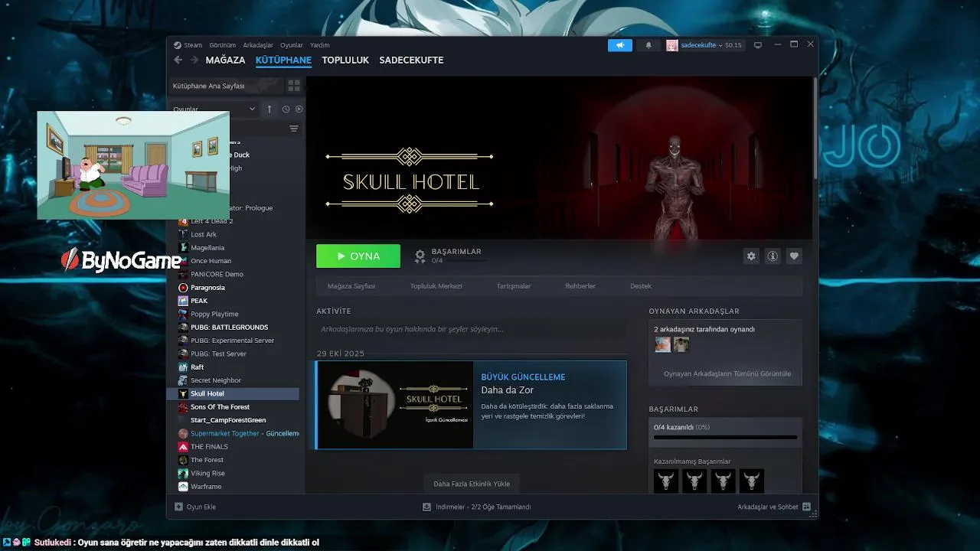Open the Steam announcements megaphone button

click(x=620, y=45)
